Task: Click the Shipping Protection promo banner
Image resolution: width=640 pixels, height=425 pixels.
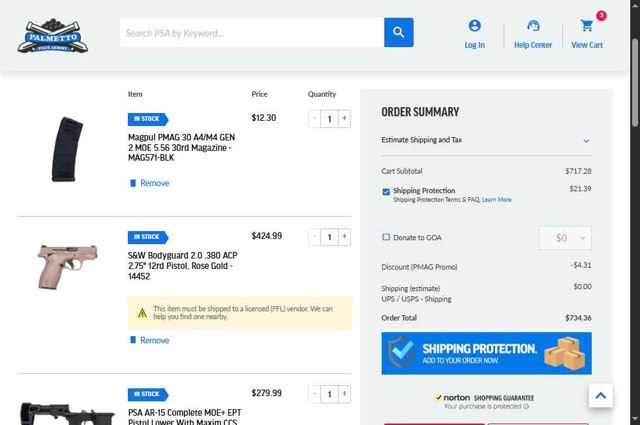Action: 486,353
